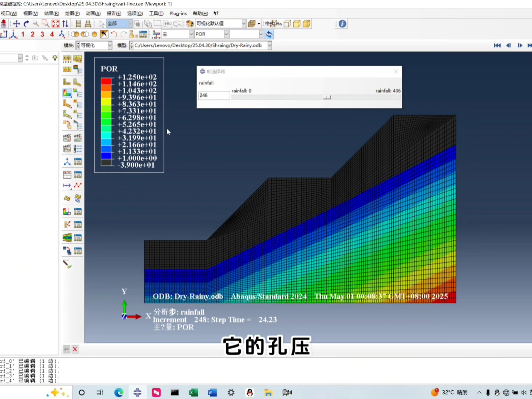Click the rainfall frame slider handle

click(327, 97)
